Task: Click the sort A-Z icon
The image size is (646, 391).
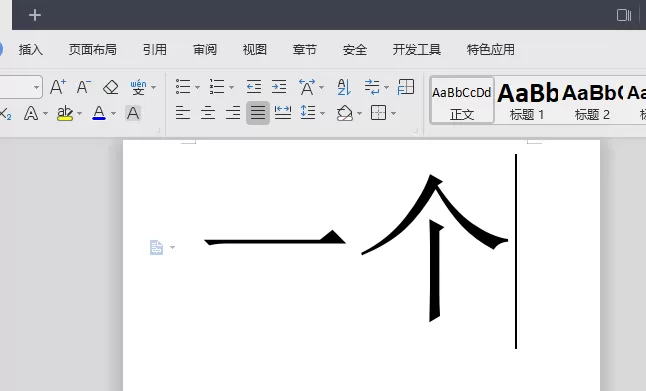Action: coord(344,87)
